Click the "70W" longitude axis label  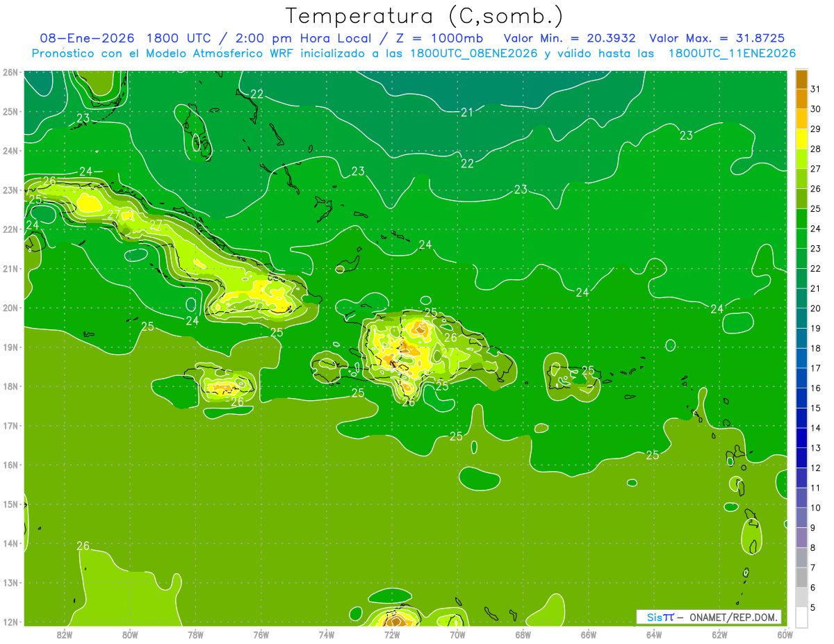tap(457, 634)
